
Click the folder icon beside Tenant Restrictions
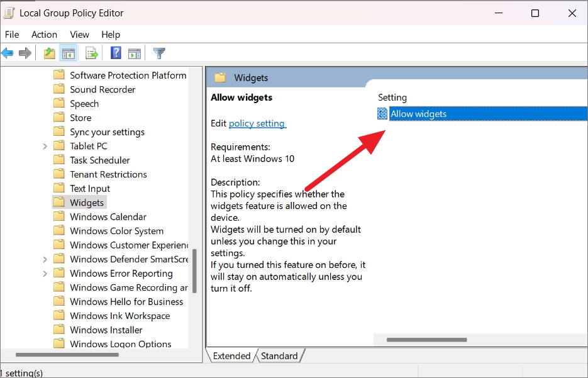point(59,174)
